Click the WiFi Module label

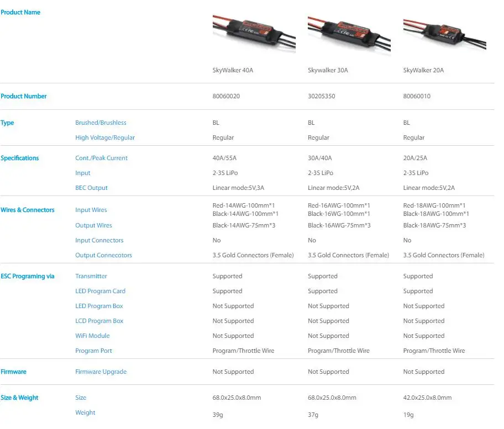[92, 336]
